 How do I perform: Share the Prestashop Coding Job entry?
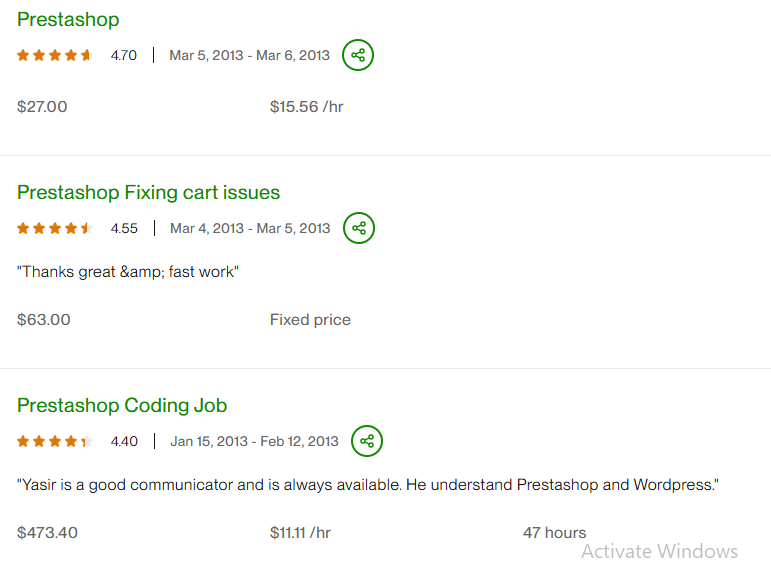367,441
